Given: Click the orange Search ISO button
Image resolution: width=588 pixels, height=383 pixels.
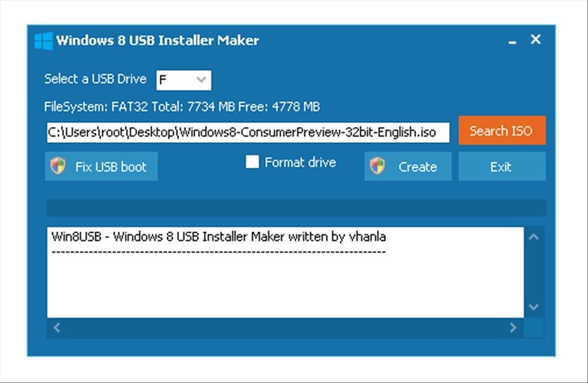Looking at the screenshot, I should coord(502,130).
